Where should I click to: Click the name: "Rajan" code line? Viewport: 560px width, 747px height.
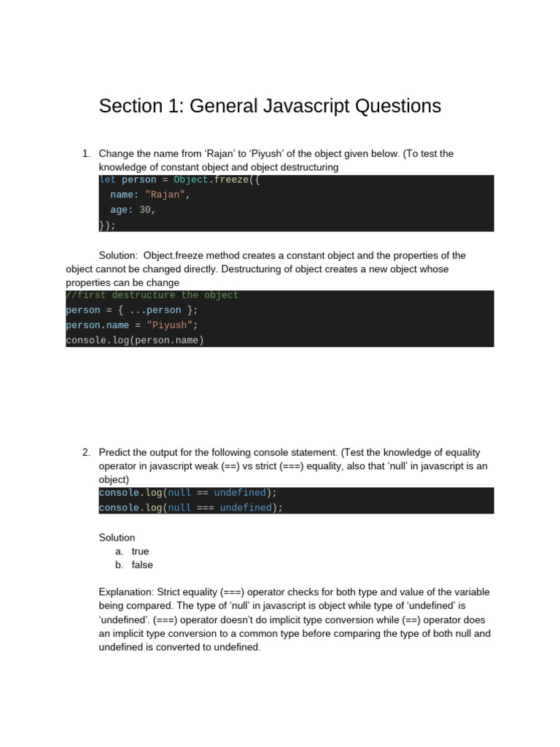(x=149, y=194)
